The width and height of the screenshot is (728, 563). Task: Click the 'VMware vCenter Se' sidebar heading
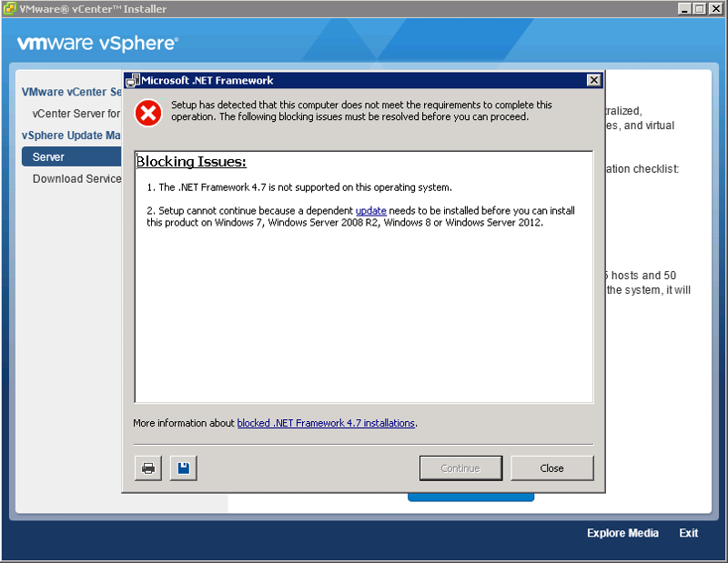click(x=72, y=92)
